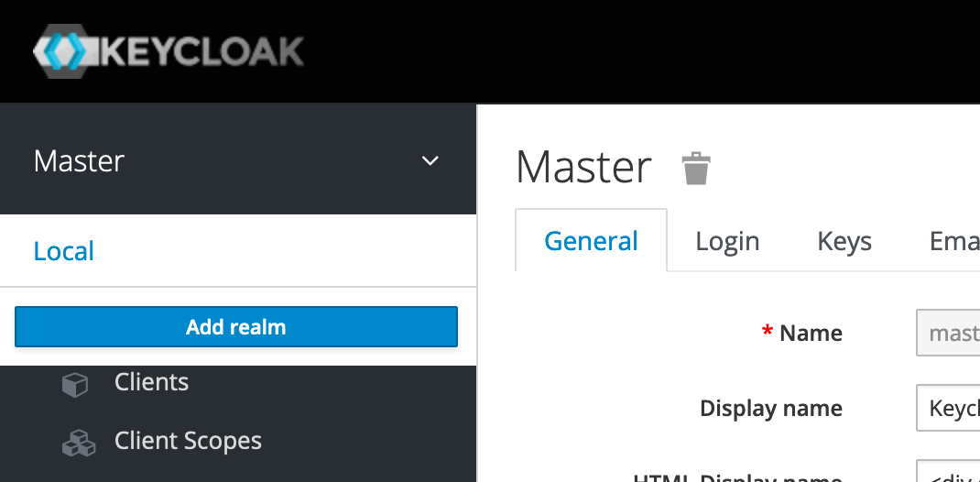
Task: Click the Clients cube icon
Action: point(74,384)
